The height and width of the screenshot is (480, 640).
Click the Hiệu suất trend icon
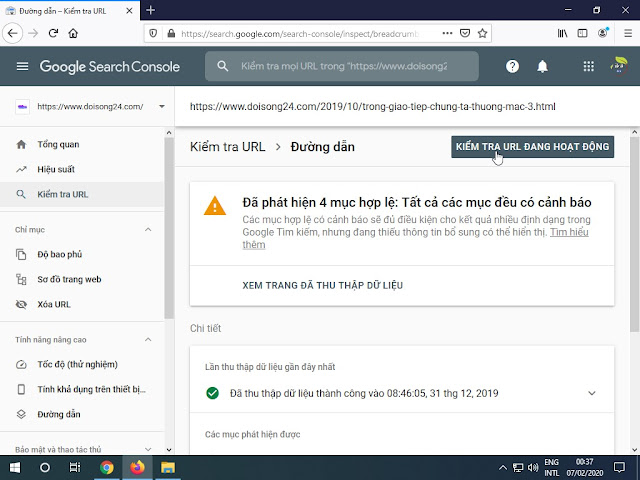[x=21, y=169]
